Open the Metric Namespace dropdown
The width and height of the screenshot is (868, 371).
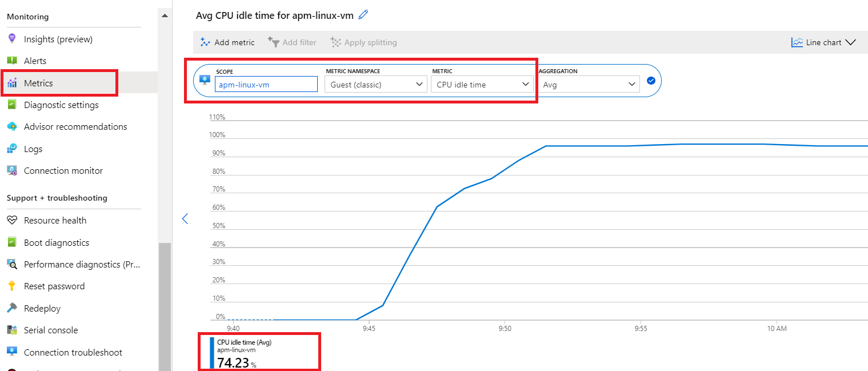[x=375, y=85]
